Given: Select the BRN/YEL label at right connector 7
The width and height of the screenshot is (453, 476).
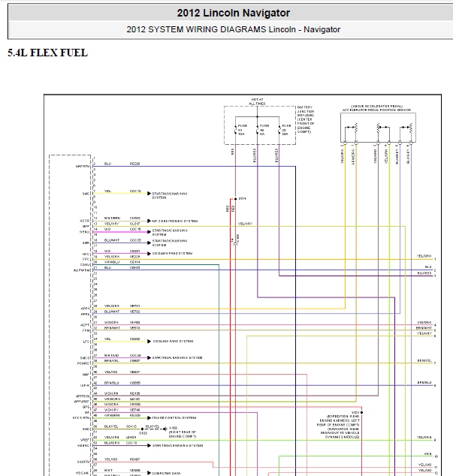Looking at the screenshot, I should coord(424,360).
